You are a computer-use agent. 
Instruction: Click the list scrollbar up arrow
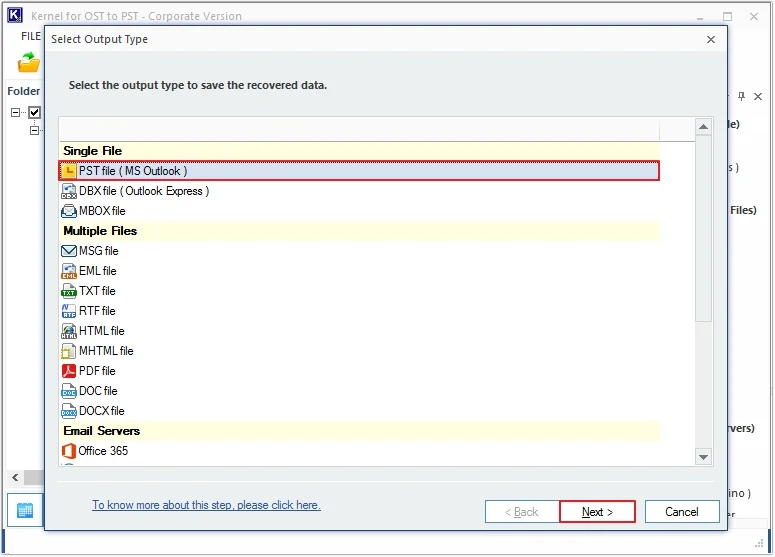point(703,127)
